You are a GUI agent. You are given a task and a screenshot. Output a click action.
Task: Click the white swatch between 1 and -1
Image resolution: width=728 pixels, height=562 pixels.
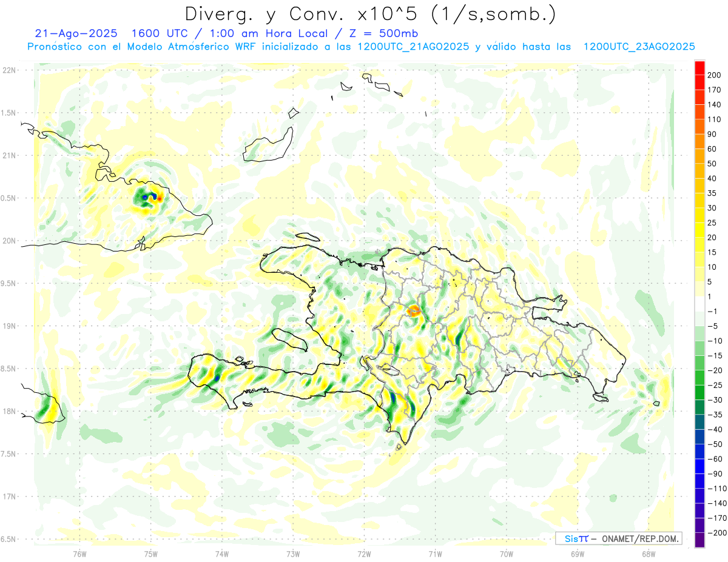[x=699, y=304]
